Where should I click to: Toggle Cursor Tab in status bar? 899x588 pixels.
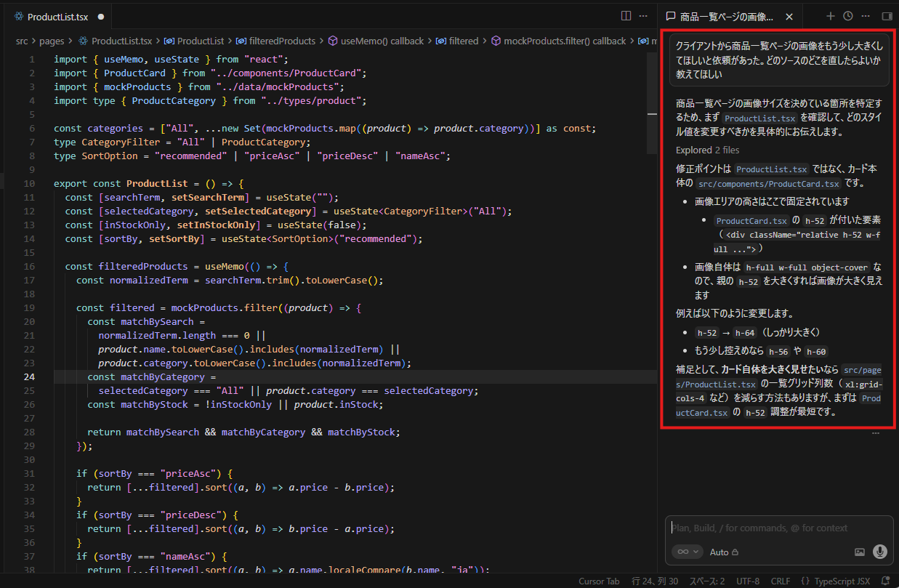(x=599, y=581)
